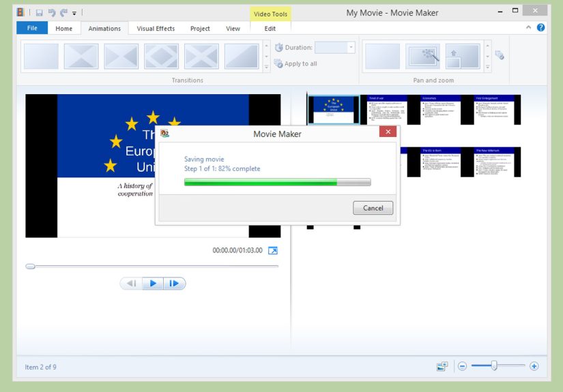Select the Automatic pan and zoom option
This screenshot has height=392, width=563.
coord(422,57)
